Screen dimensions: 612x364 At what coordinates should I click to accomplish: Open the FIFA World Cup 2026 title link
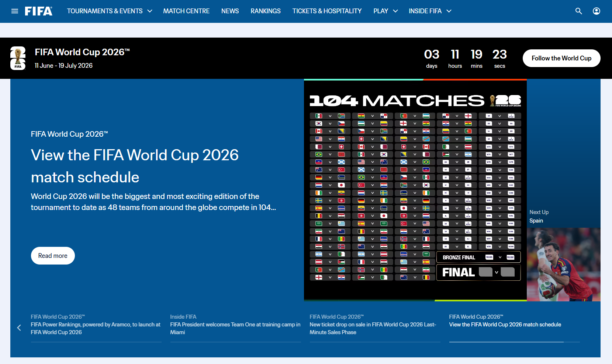coord(82,52)
